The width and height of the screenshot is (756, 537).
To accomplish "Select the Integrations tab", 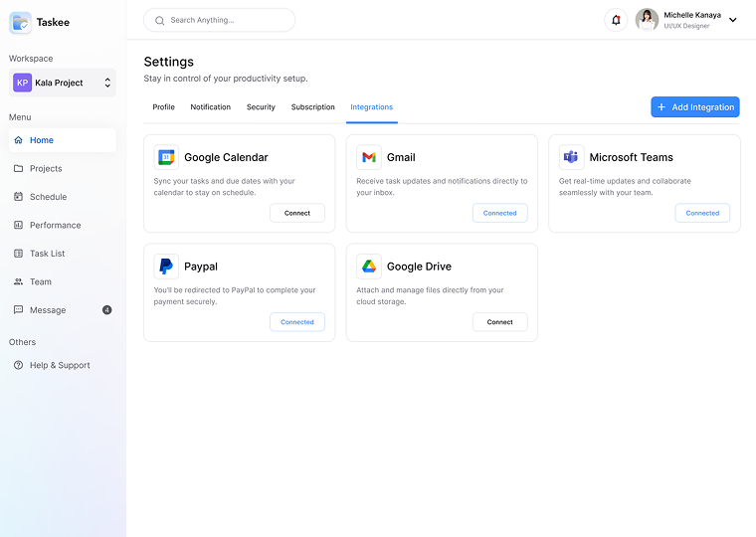I will (372, 107).
